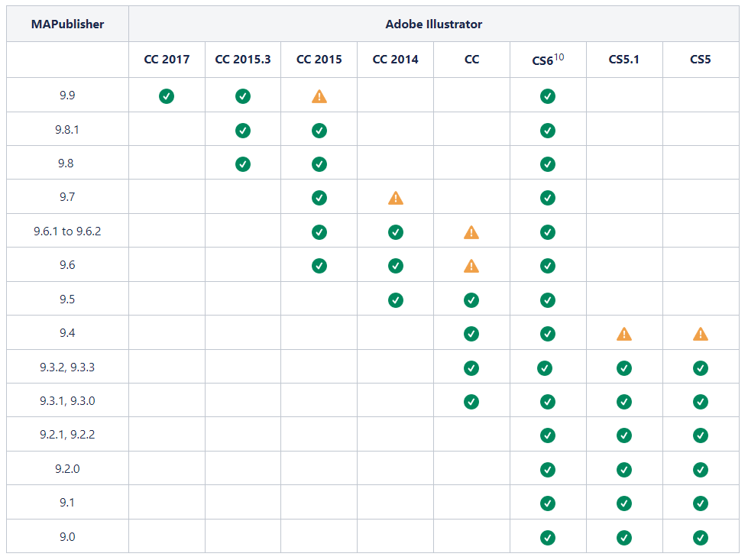Image resolution: width=748 pixels, height=560 pixels.
Task: Click the 9.7 check mark under CC 2015
Action: click(x=319, y=198)
